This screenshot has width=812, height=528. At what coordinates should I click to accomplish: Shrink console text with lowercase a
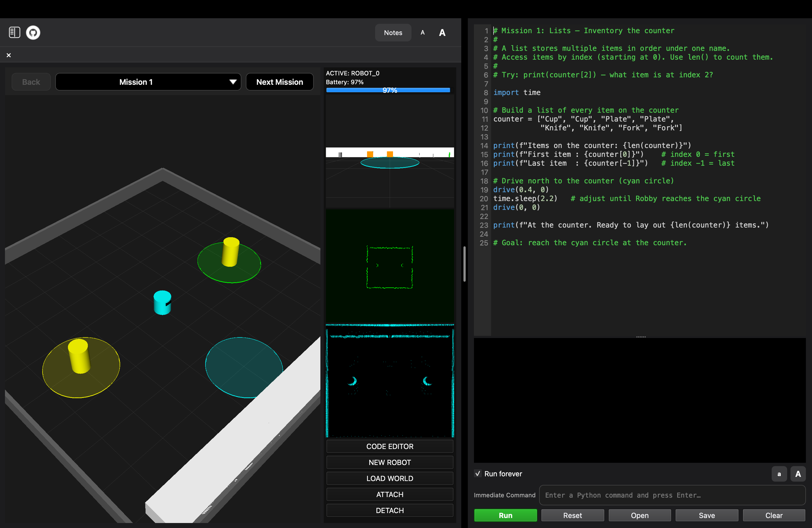[779, 474]
